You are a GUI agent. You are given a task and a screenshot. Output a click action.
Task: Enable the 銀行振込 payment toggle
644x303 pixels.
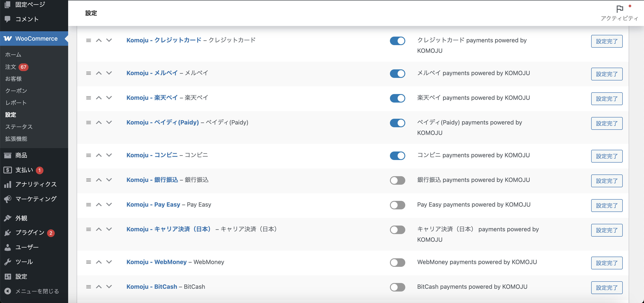coord(398,180)
